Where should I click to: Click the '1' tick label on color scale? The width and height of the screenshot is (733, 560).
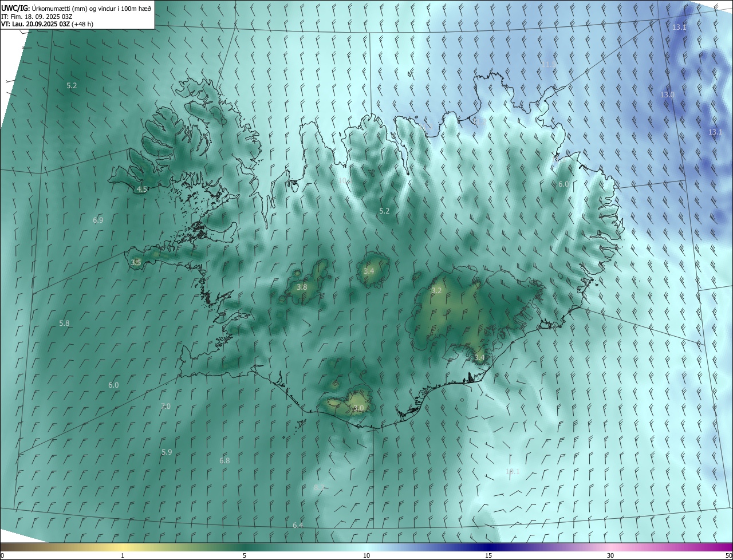[123, 555]
